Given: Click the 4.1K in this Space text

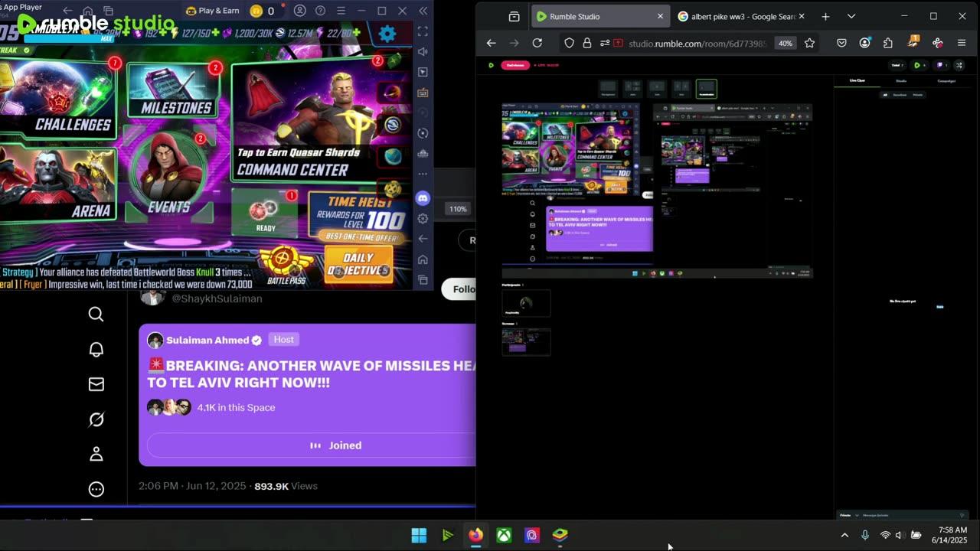Looking at the screenshot, I should point(236,407).
